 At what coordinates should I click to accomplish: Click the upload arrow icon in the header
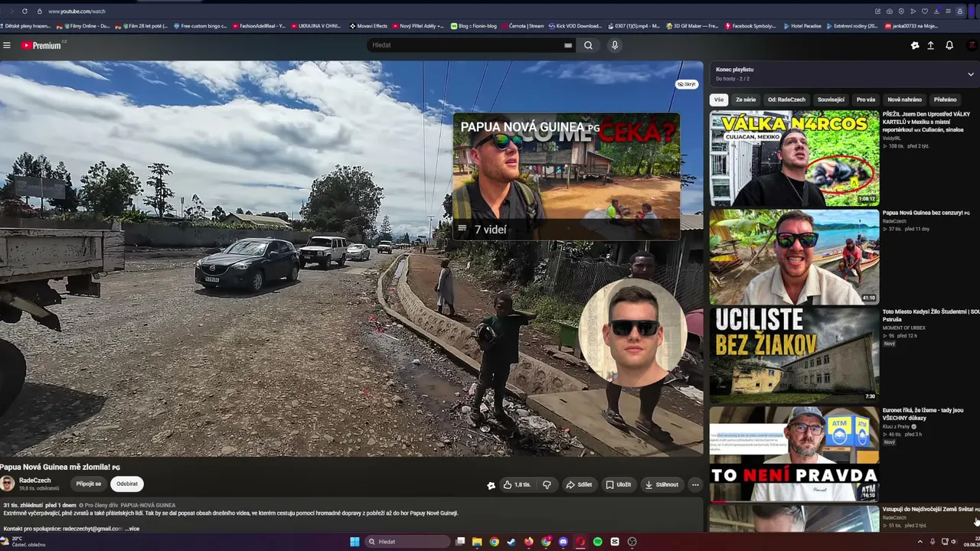(x=931, y=45)
